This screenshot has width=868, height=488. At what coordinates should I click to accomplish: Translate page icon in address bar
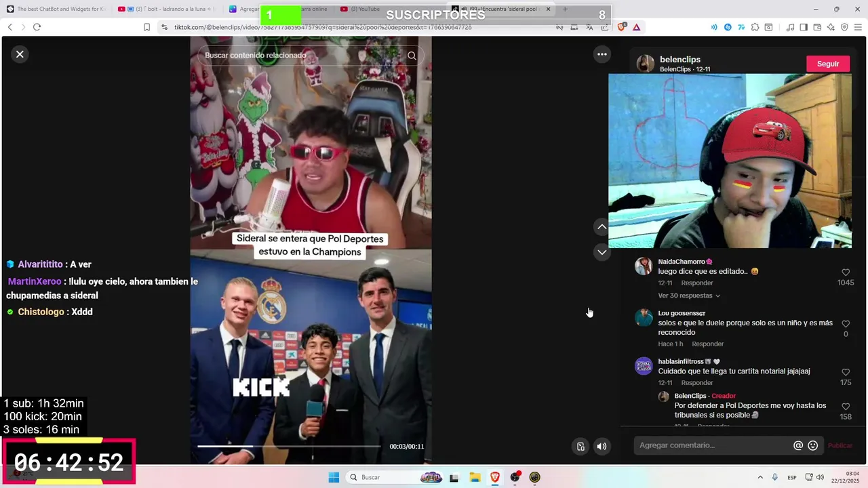point(589,27)
